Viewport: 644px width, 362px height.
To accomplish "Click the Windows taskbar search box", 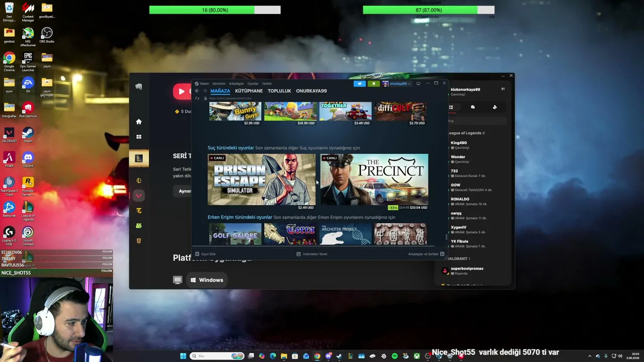I will [x=217, y=356].
